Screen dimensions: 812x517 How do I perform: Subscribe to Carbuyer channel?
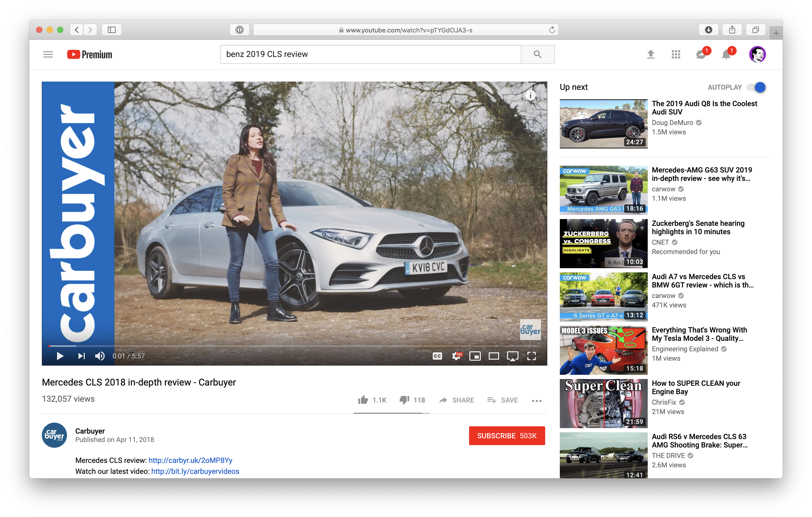pyautogui.click(x=507, y=436)
